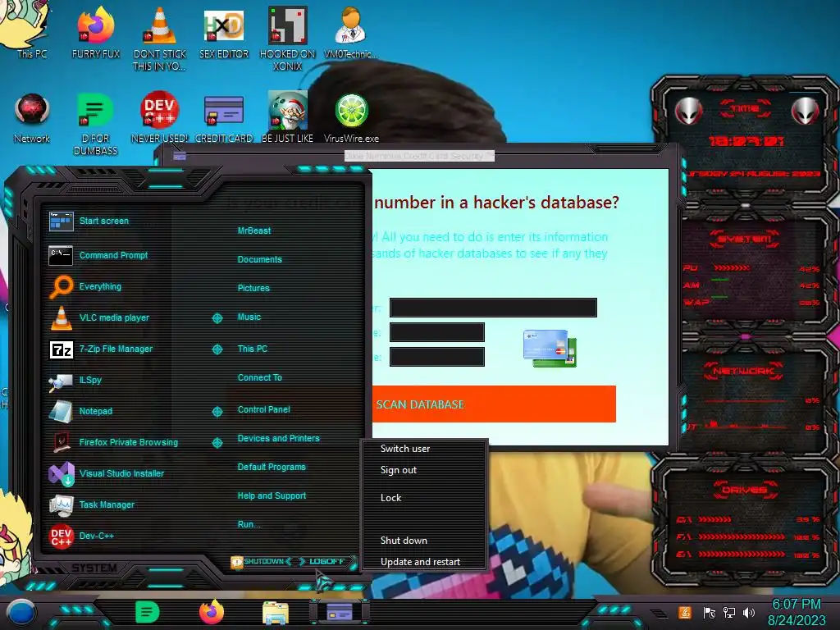Viewport: 840px width, 630px height.
Task: Click the Visual Studio Installer icon
Action: pyautogui.click(x=61, y=473)
